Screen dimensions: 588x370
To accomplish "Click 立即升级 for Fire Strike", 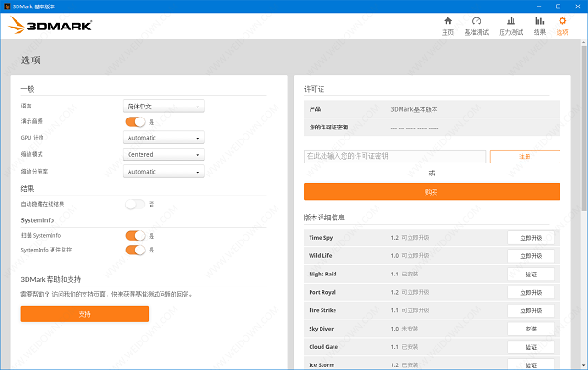I will point(531,310).
